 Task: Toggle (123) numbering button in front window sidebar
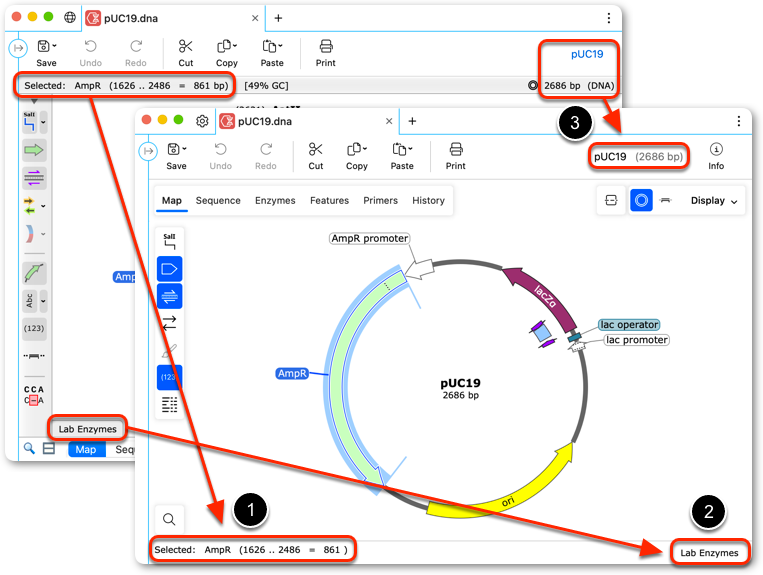169,377
